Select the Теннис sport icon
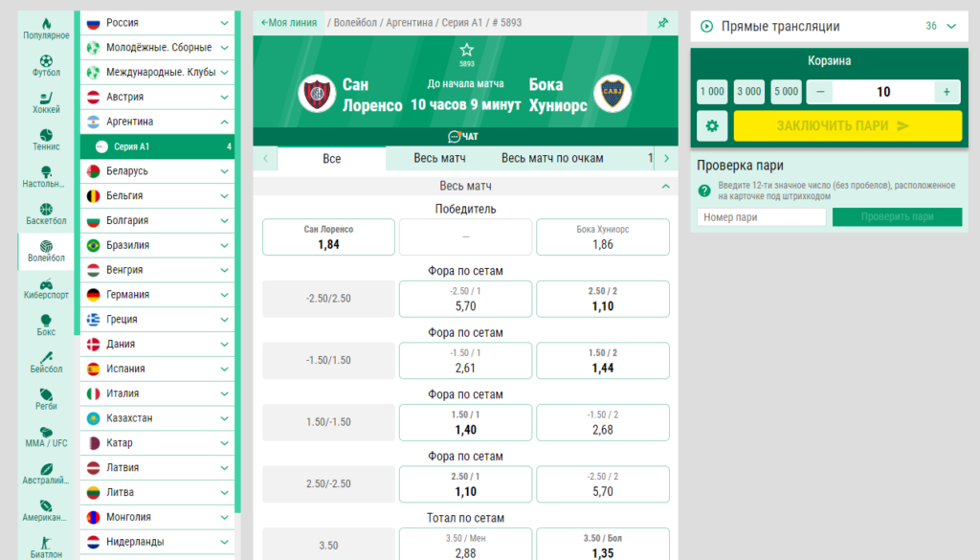The width and height of the screenshot is (980, 560). [46, 140]
